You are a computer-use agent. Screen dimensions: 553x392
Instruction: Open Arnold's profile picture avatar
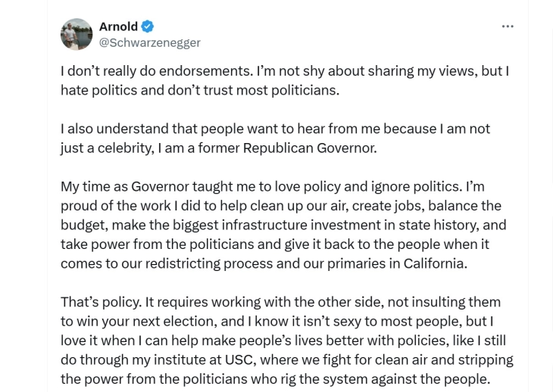[77, 34]
